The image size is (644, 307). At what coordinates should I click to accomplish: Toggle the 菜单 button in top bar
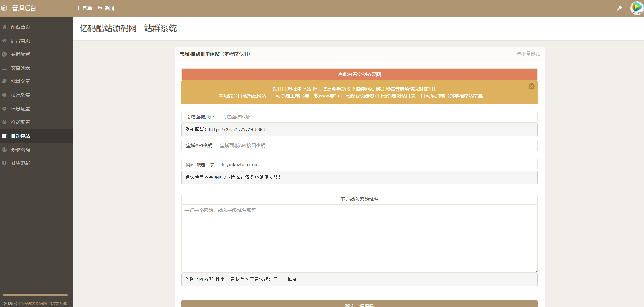point(85,8)
